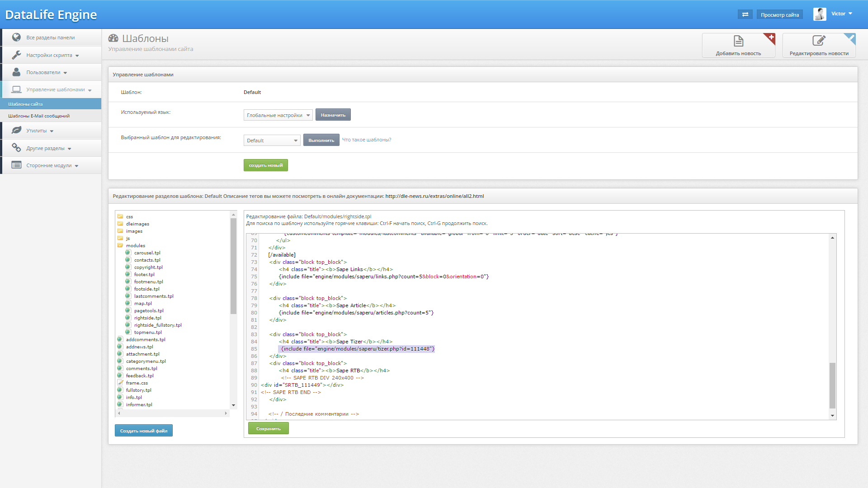Expand the Victor user menu arrow

(850, 14)
